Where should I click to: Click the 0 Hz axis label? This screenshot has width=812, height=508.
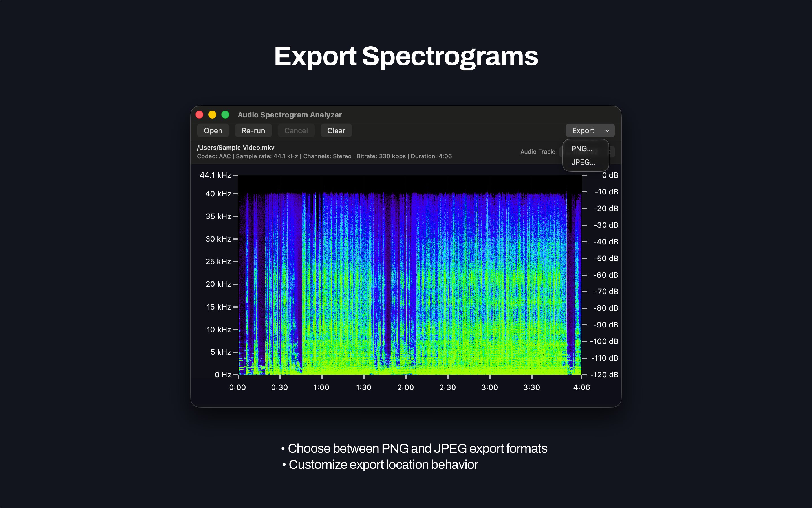tap(223, 375)
